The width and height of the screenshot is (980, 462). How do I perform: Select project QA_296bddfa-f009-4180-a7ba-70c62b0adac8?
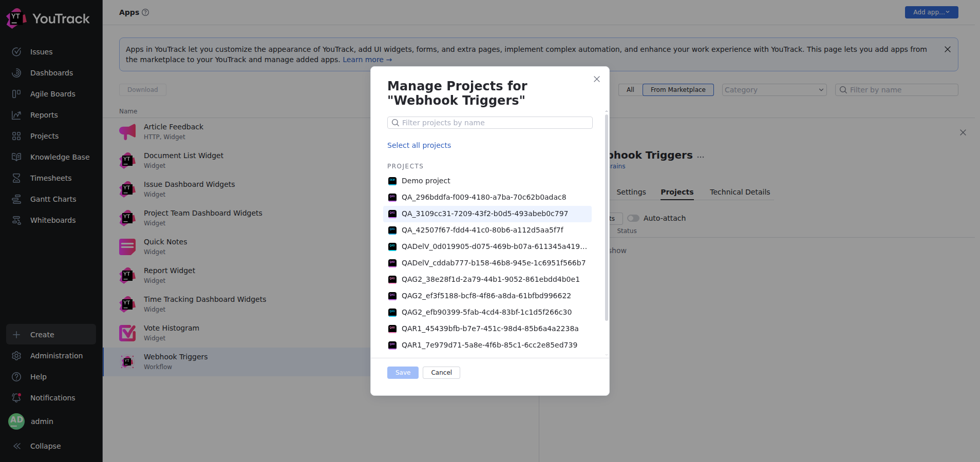(x=487, y=197)
